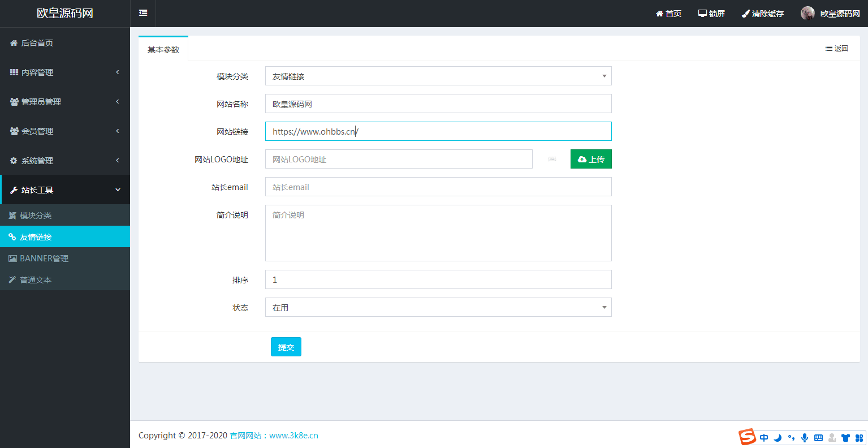Screen dimensions: 868x448
Task: Expand the 系统管理 sidebar menu
Action: click(x=65, y=161)
